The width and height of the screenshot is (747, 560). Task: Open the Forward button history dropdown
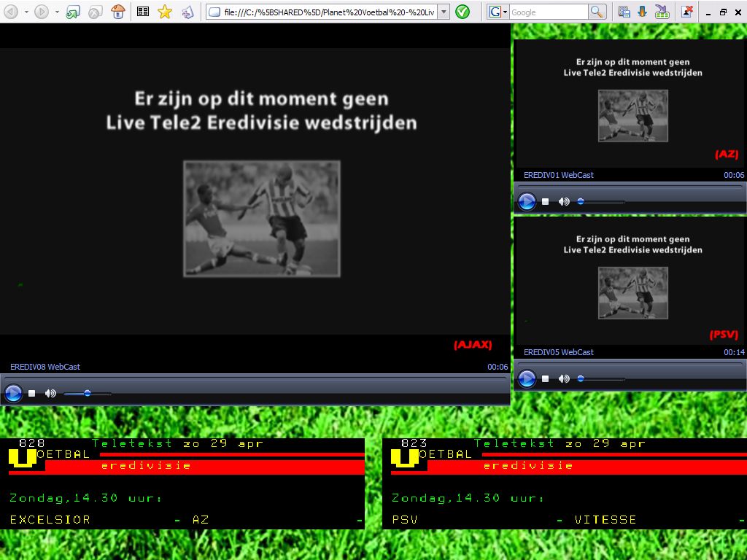[x=57, y=12]
